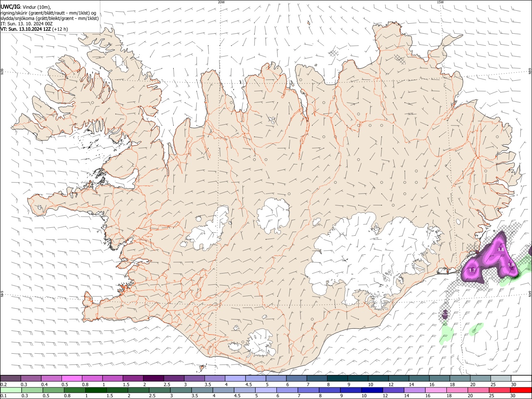
Task: Click the '1.6' precipitation value
Action: [x=501, y=249]
